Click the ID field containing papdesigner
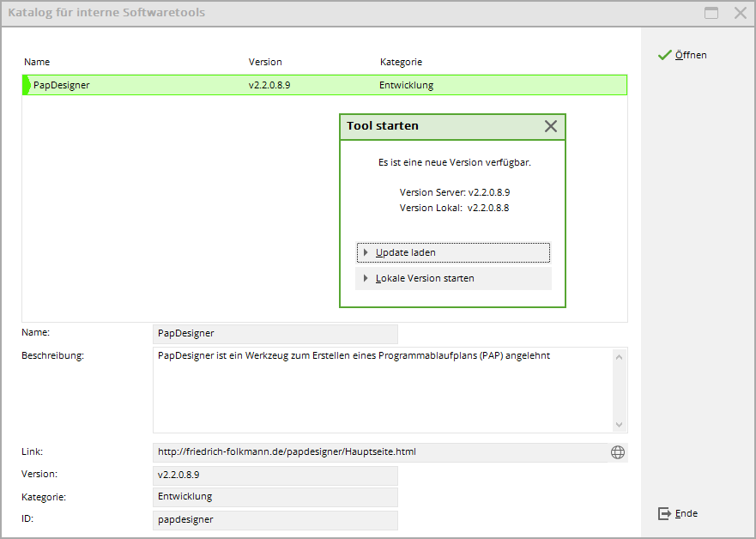The width and height of the screenshot is (756, 539). (275, 519)
